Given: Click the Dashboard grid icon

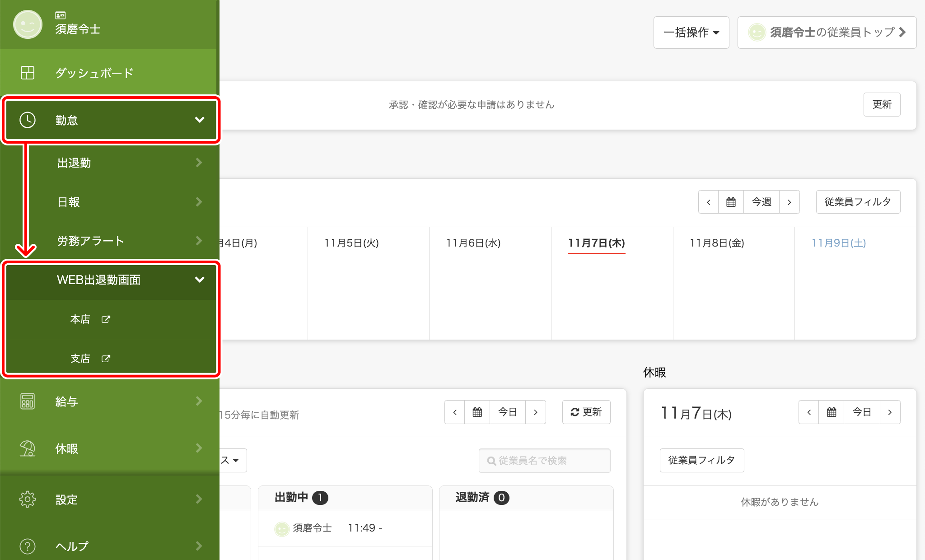Looking at the screenshot, I should [28, 73].
